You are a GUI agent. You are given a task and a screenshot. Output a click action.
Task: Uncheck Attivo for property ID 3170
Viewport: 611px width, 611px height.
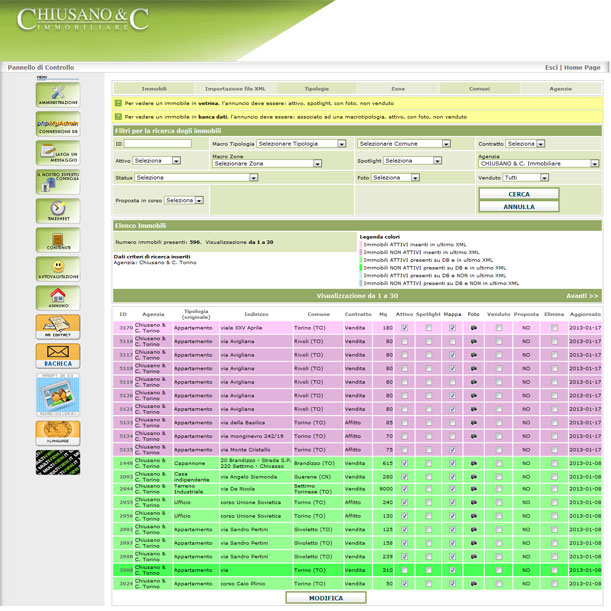pos(404,328)
